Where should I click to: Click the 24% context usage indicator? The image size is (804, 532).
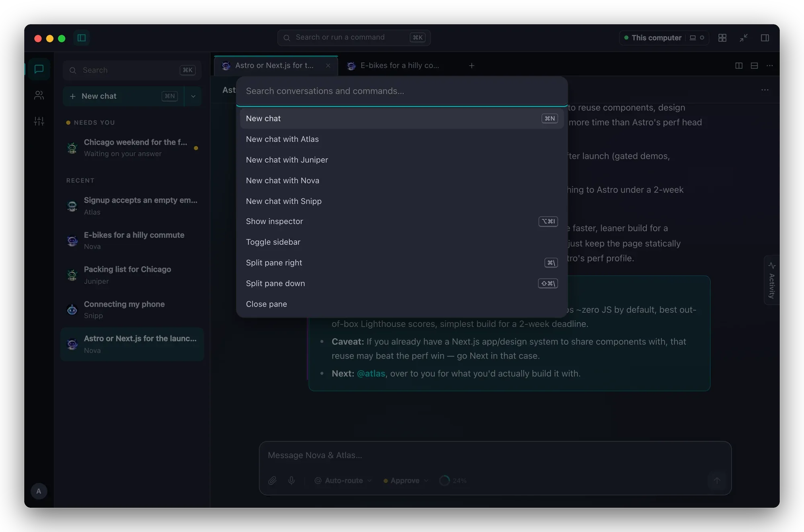point(453,481)
